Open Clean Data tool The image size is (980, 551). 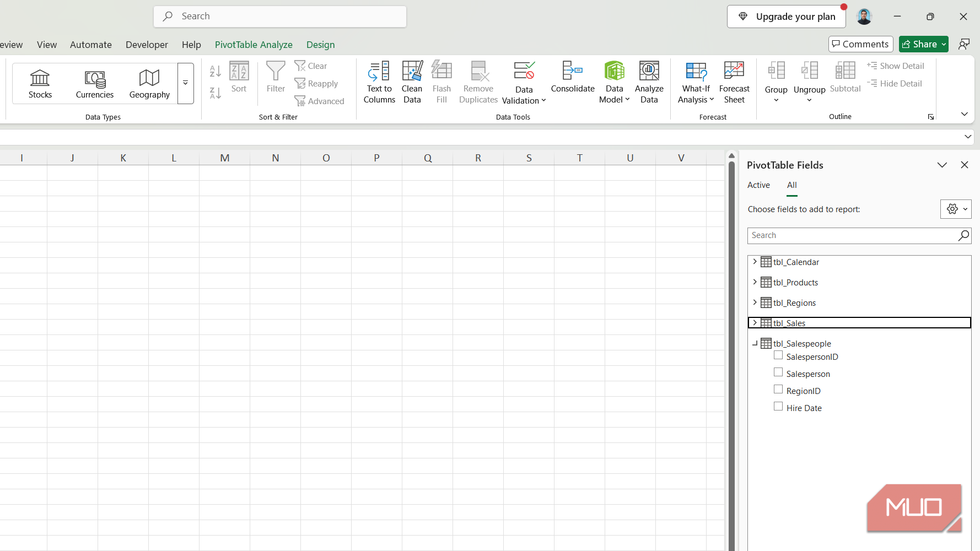point(412,82)
